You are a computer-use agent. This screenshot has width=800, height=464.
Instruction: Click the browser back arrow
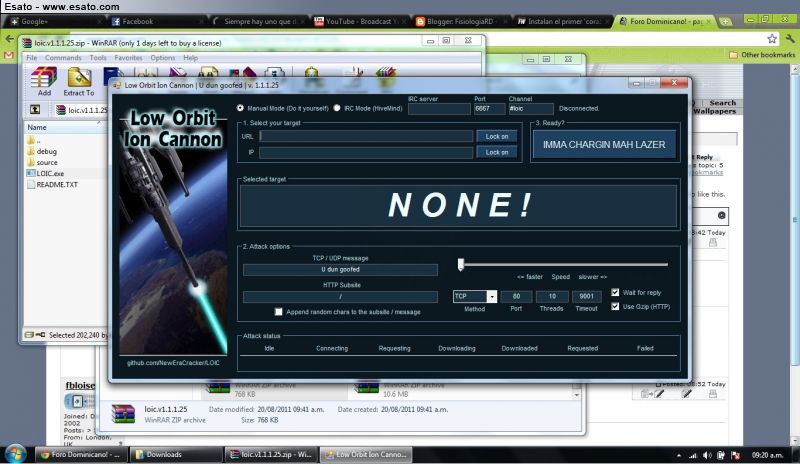pos(9,38)
